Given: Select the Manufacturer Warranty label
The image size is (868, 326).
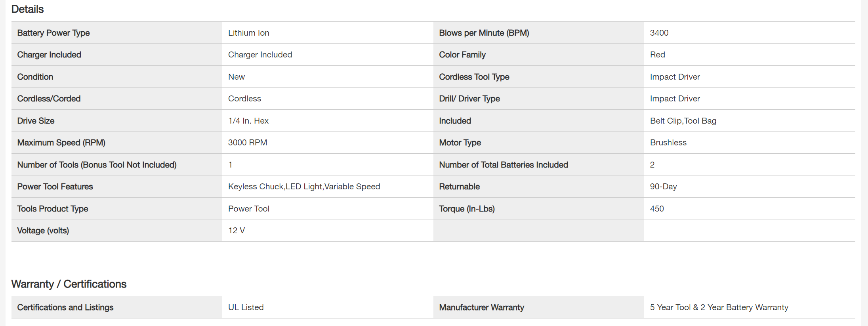Looking at the screenshot, I should (x=481, y=307).
